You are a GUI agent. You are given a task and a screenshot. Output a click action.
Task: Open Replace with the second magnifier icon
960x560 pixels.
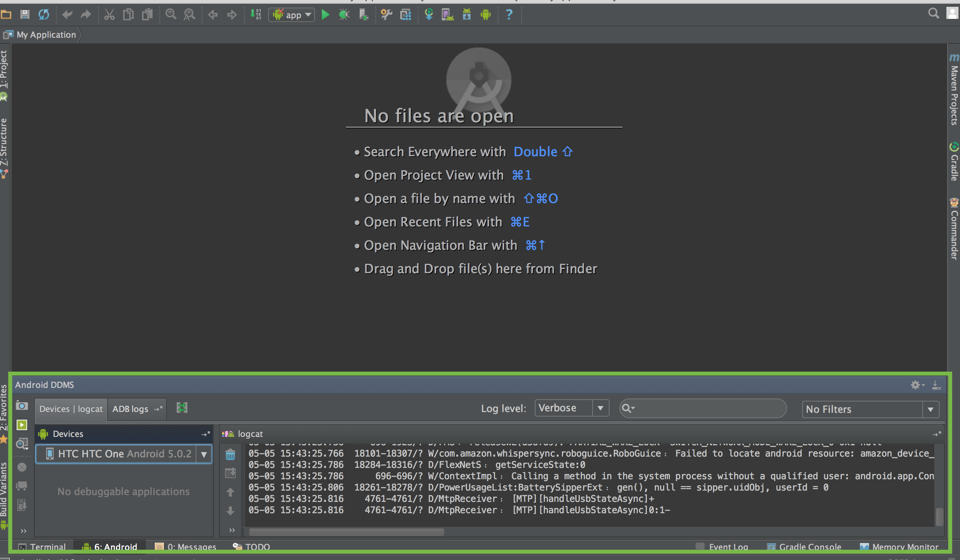[189, 14]
